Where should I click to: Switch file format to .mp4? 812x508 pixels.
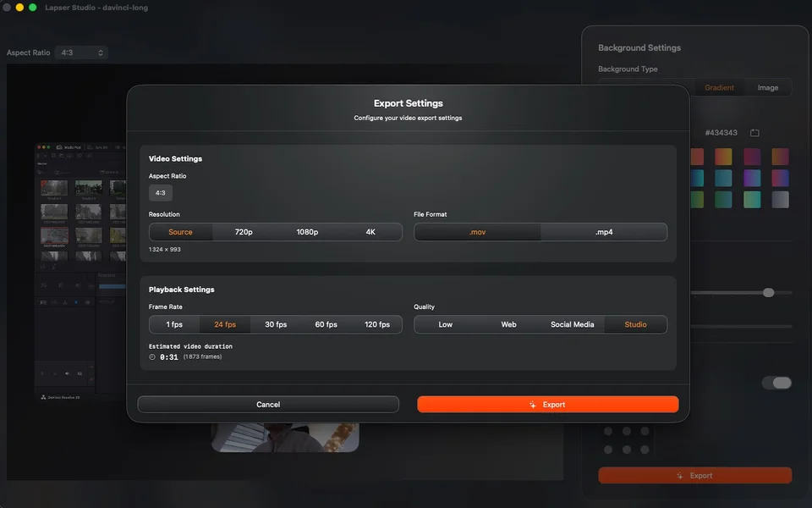[604, 232]
